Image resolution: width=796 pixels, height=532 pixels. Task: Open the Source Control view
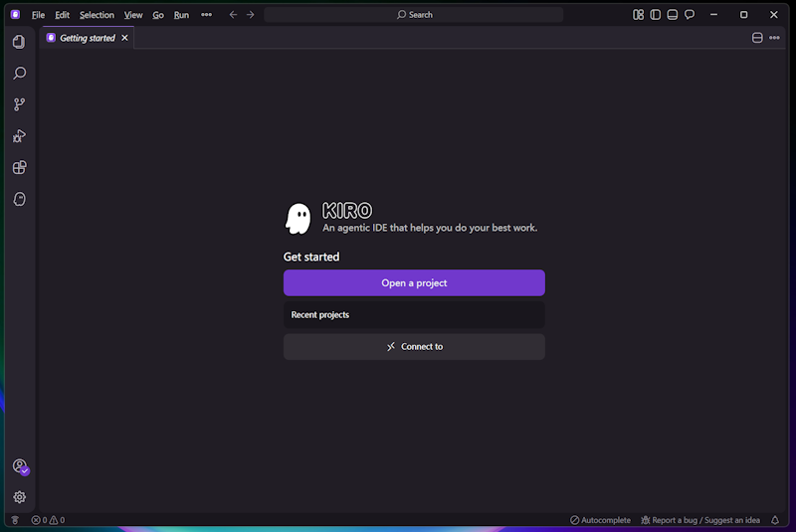click(x=19, y=104)
